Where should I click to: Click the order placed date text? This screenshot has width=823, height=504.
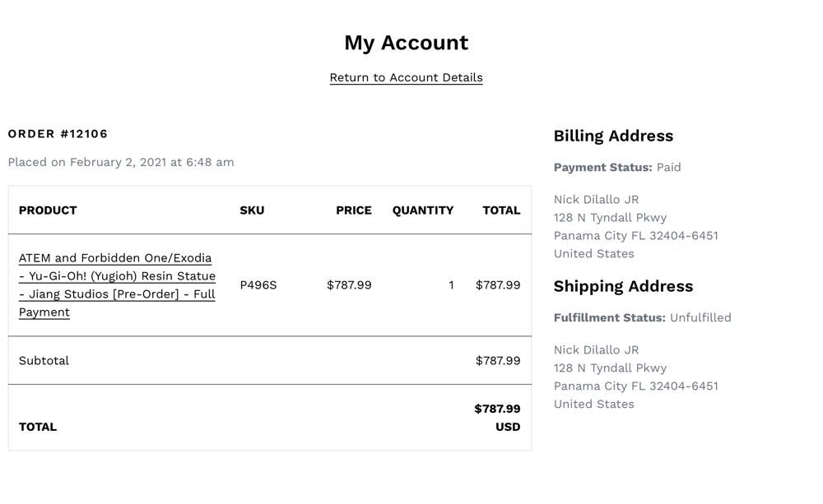coord(121,162)
